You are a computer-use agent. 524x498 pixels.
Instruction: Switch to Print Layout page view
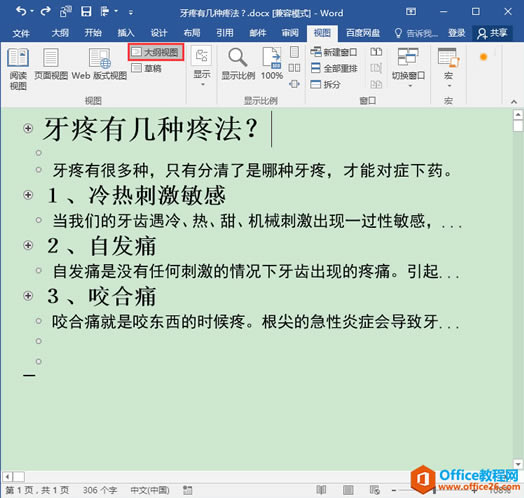(x=51, y=64)
